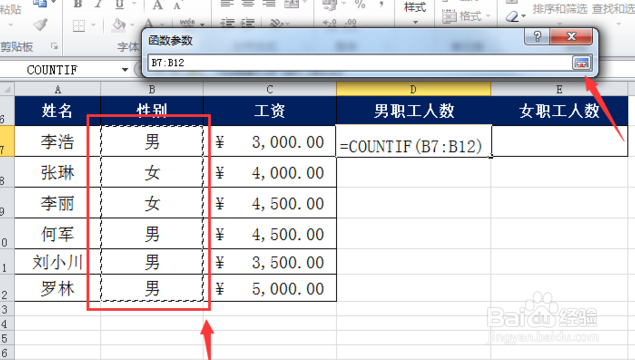
Task: Open the 格式 dropdown arrow
Action: 488,16
